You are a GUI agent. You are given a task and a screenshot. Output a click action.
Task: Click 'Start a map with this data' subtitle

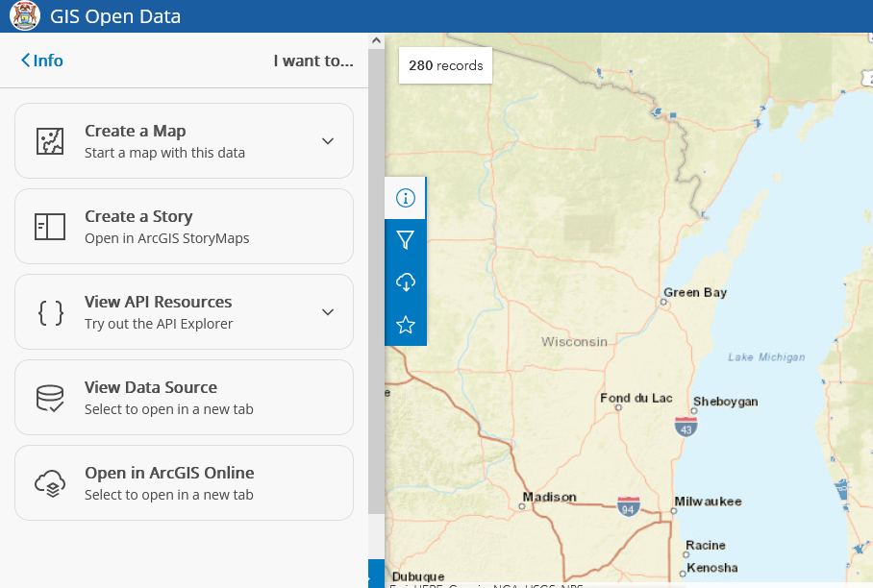[164, 153]
